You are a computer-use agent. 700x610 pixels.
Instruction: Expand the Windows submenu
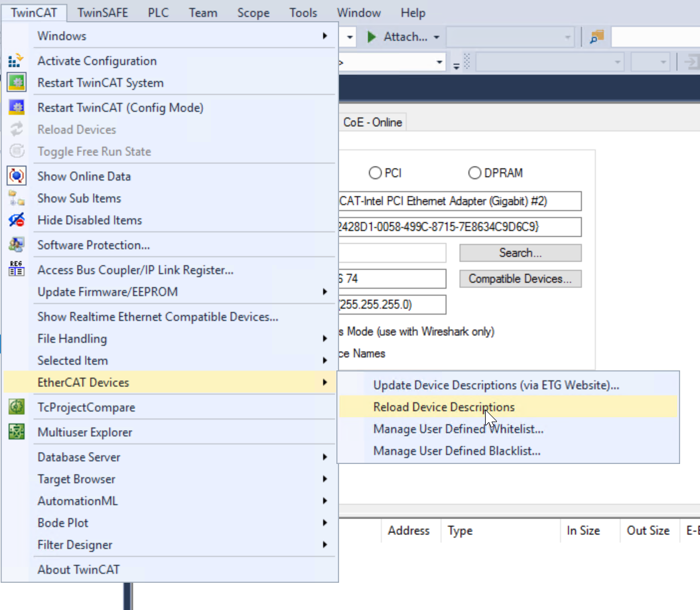pos(325,36)
